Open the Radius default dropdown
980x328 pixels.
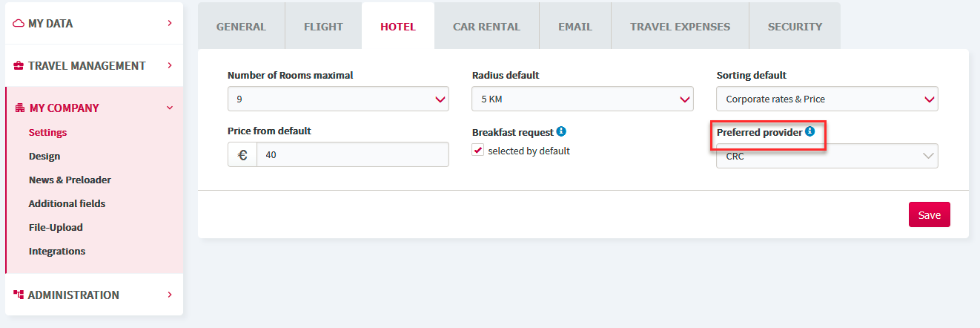coord(583,99)
